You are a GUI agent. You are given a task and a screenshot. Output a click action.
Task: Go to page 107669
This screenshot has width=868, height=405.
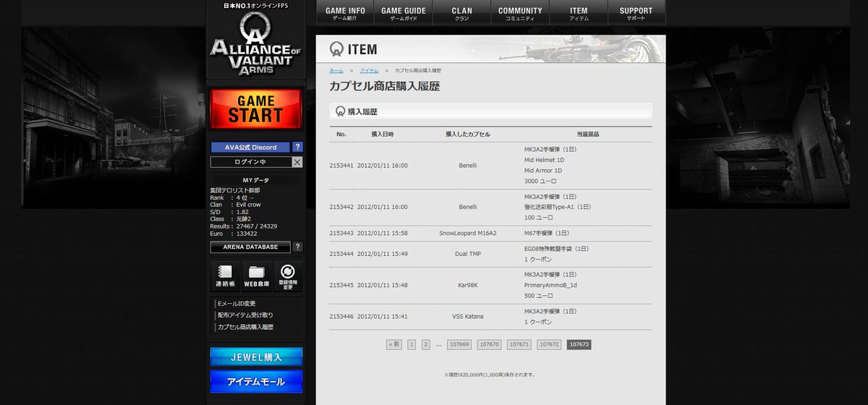(459, 344)
